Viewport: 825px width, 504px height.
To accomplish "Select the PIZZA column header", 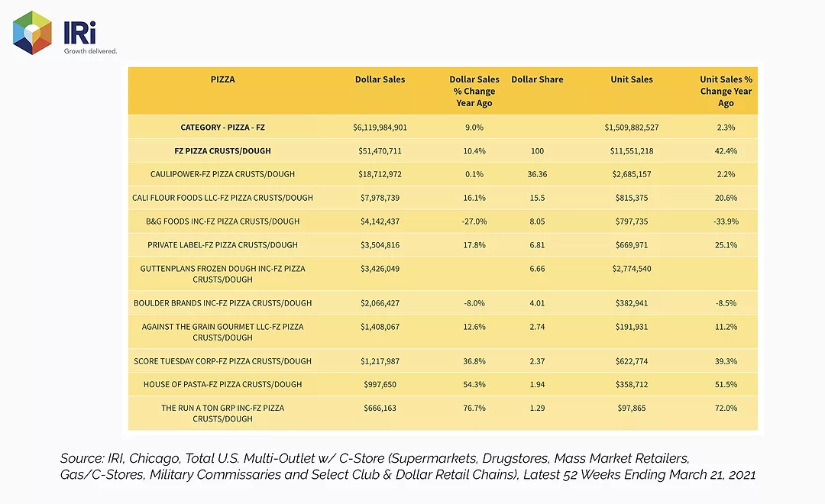I will [222, 79].
